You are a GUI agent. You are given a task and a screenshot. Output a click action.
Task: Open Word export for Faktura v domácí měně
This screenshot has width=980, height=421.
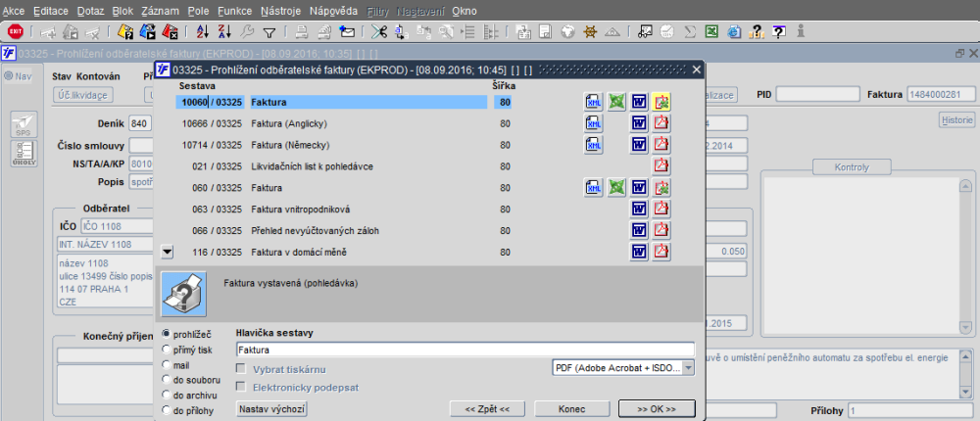[x=639, y=251]
